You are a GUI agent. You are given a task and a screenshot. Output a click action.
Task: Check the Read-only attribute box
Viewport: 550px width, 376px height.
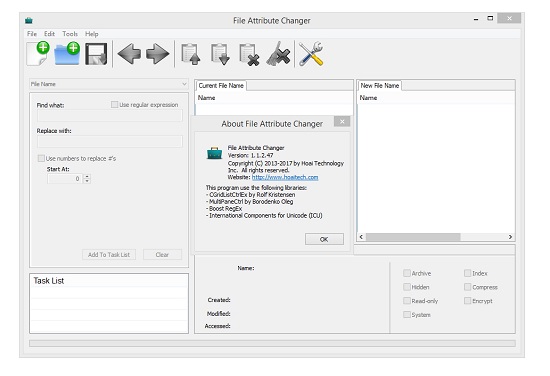point(407,301)
